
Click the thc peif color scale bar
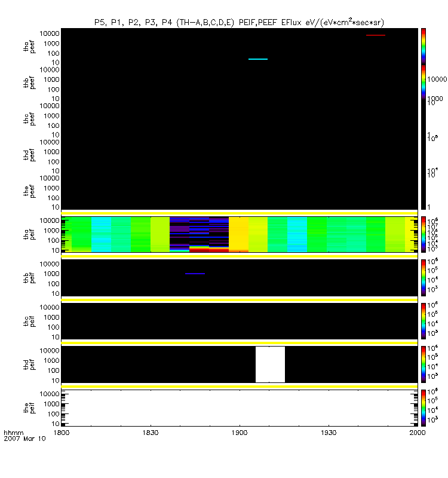[x=424, y=320]
